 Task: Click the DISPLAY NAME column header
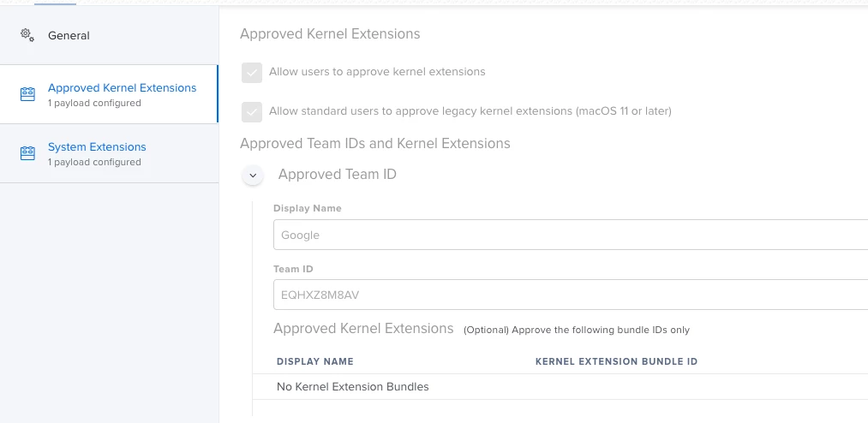(314, 361)
